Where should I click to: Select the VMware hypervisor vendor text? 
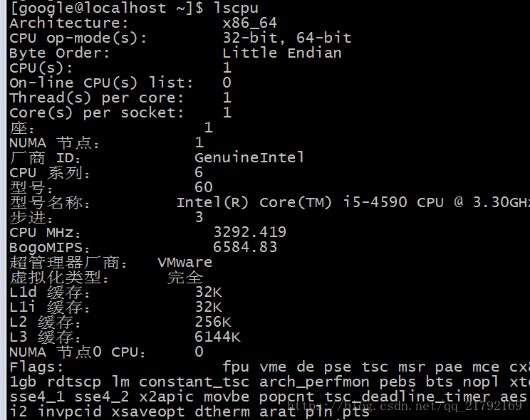tap(185, 262)
